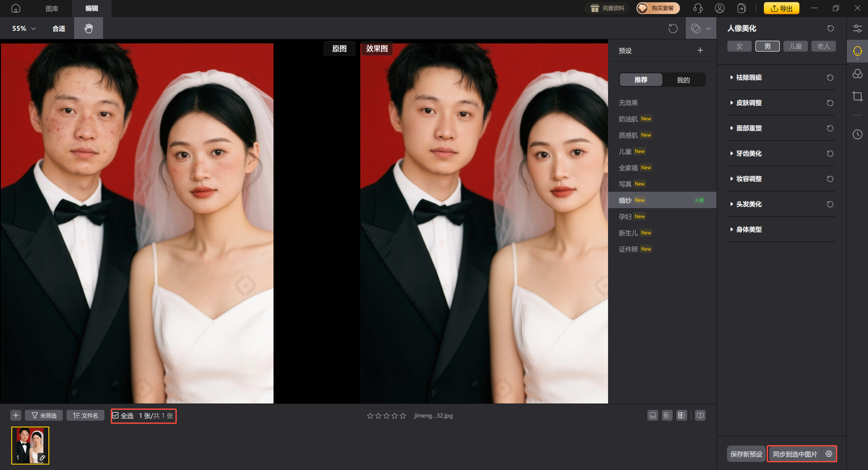The height and width of the screenshot is (470, 868).
Task: Open the adjustments sliders panel icon
Action: coord(857,28)
